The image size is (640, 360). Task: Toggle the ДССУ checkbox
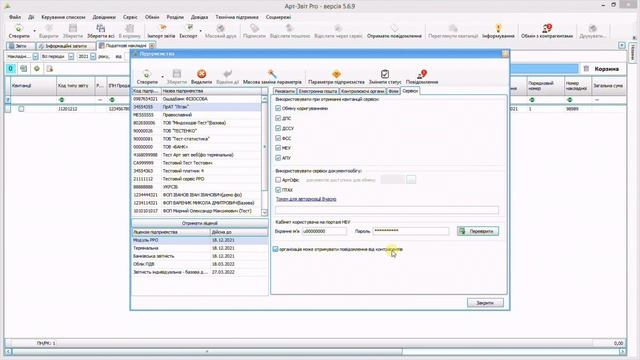[278, 128]
